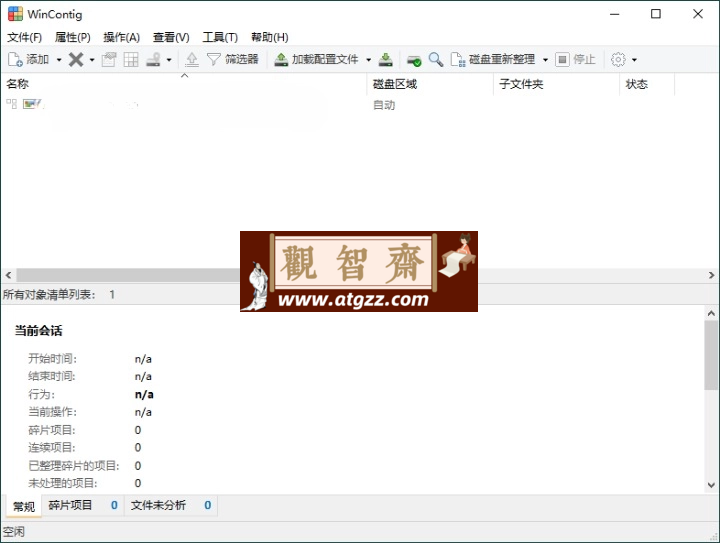Click the 所有对象清单列表 count label
The image size is (720, 543).
click(59, 294)
